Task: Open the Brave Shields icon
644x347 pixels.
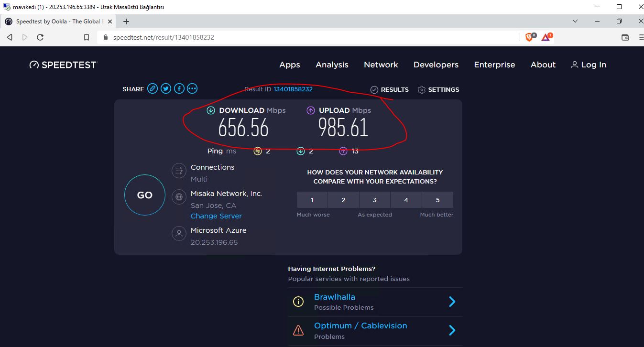Action: [530, 37]
